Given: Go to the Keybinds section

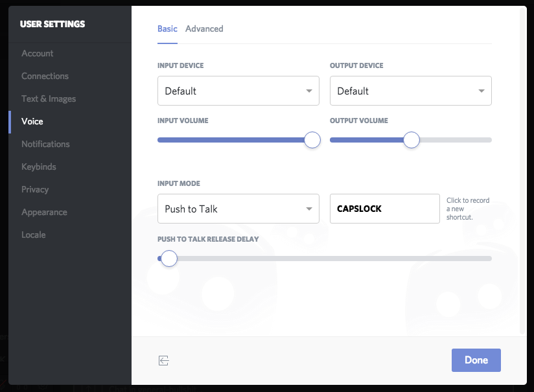Looking at the screenshot, I should pyautogui.click(x=38, y=167).
